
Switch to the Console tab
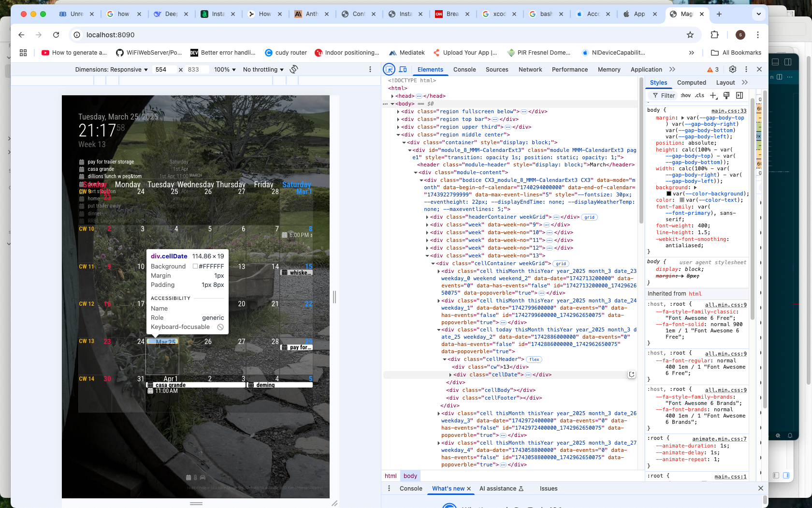[464, 70]
